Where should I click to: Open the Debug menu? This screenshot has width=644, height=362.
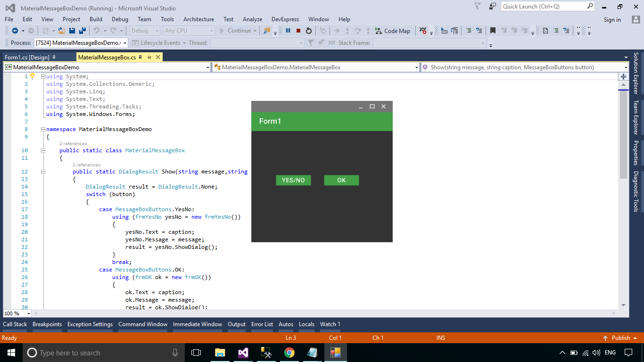pyautogui.click(x=120, y=19)
